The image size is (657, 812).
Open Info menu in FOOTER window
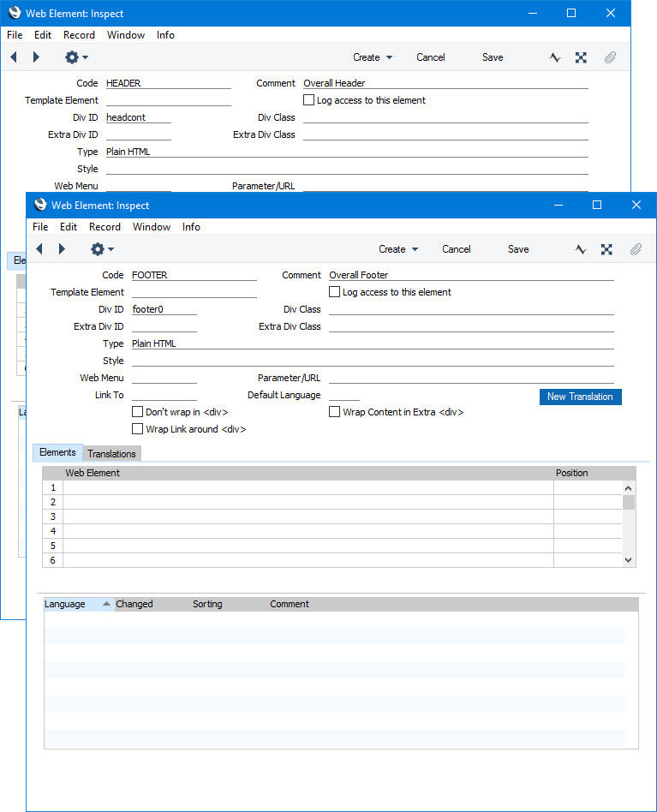pyautogui.click(x=191, y=227)
